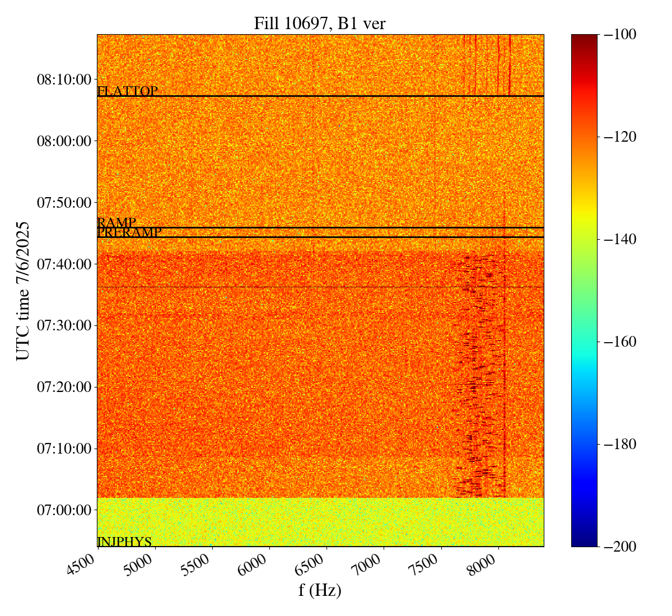This screenshot has height=616, width=672.
Task: Pick the 07:40:00 time tick label
Action: coord(64,264)
